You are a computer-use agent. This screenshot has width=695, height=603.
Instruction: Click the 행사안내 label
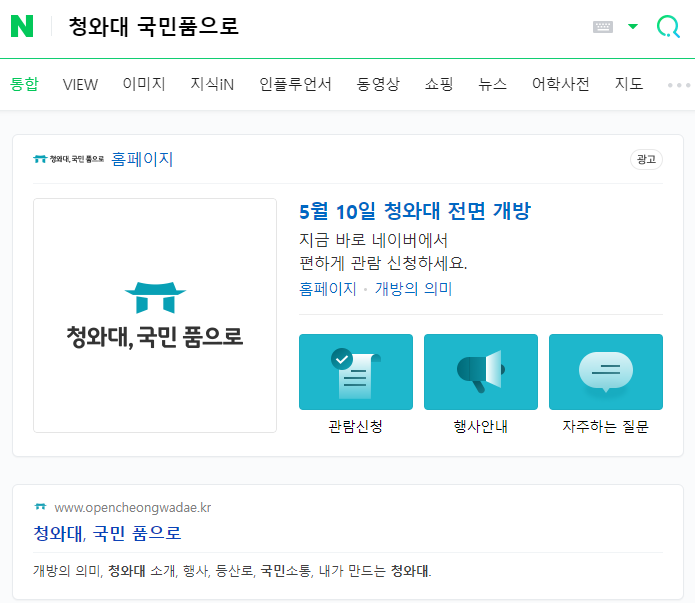[480, 426]
